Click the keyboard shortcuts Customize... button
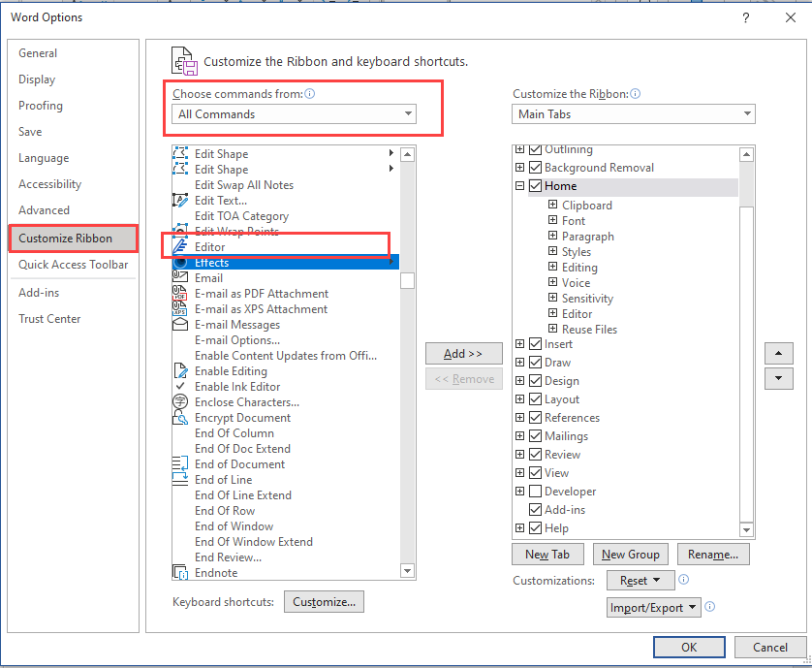812x668 pixels. pyautogui.click(x=325, y=602)
